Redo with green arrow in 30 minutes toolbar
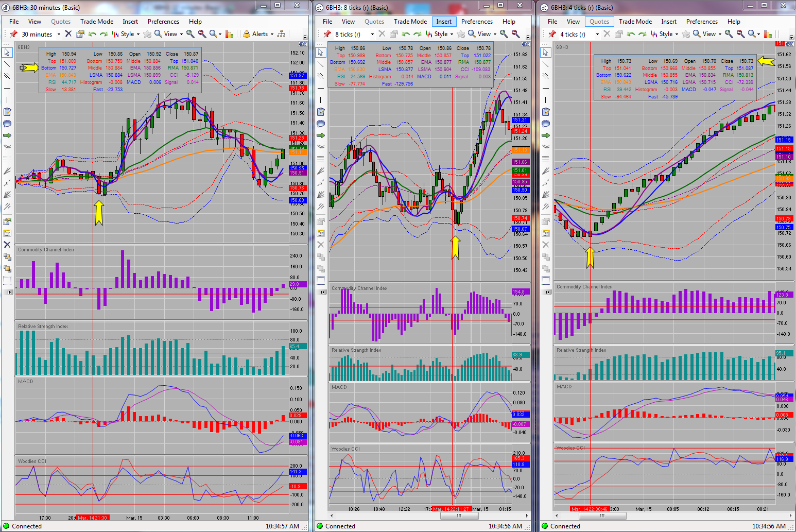Image resolution: width=796 pixels, height=532 pixels. click(x=103, y=34)
